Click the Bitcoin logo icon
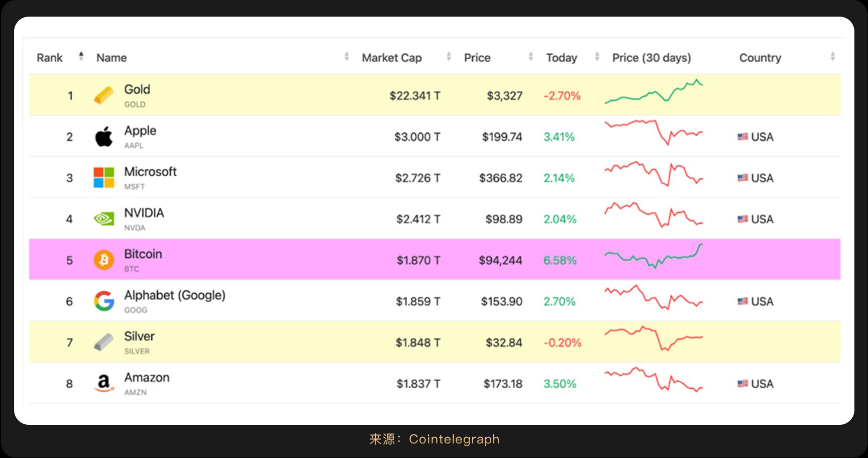This screenshot has width=868, height=458. pyautogui.click(x=104, y=260)
